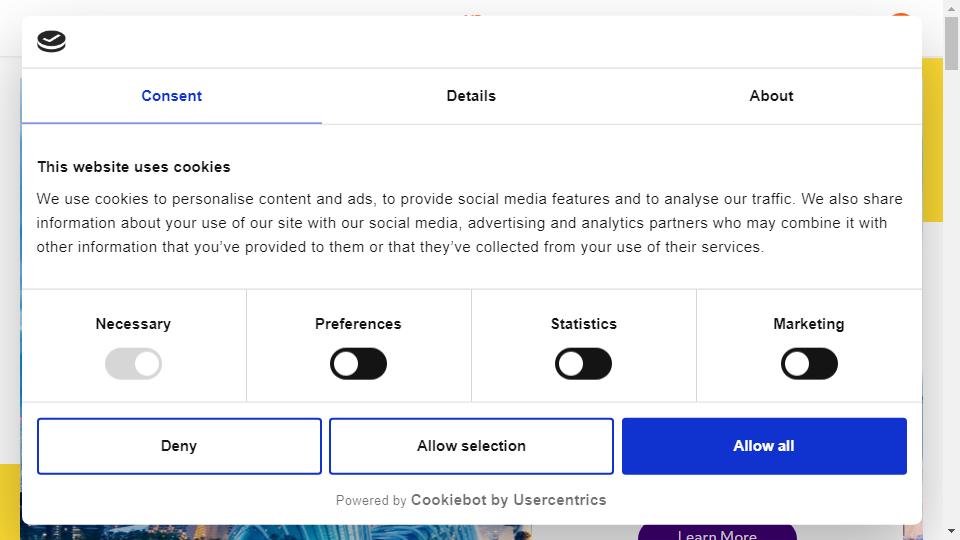Viewport: 960px width, 540px height.
Task: Accept cookies with Allow all button
Action: pyautogui.click(x=764, y=446)
